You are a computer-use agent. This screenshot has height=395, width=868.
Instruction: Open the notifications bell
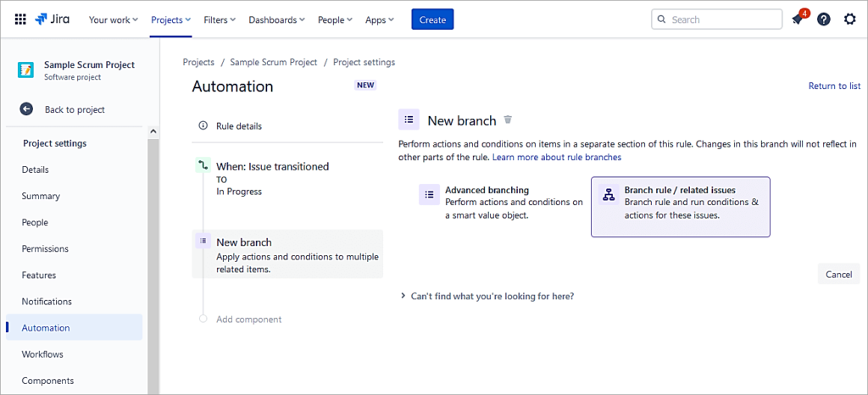pyautogui.click(x=797, y=19)
